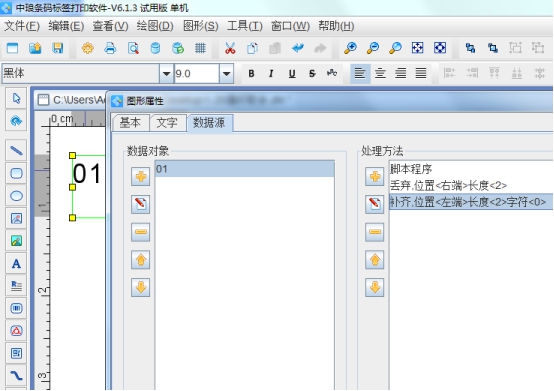Click the character spacing icon
Image resolution: width=554 pixels, height=391 pixels.
[332, 73]
